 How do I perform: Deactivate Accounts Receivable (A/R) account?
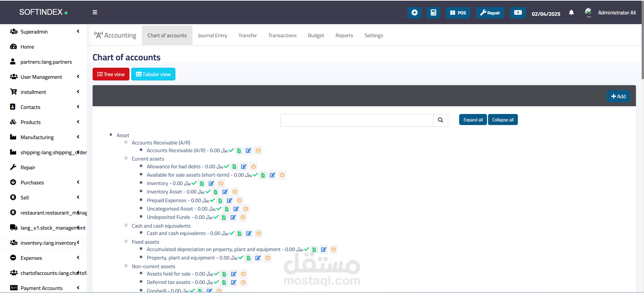pos(258,151)
